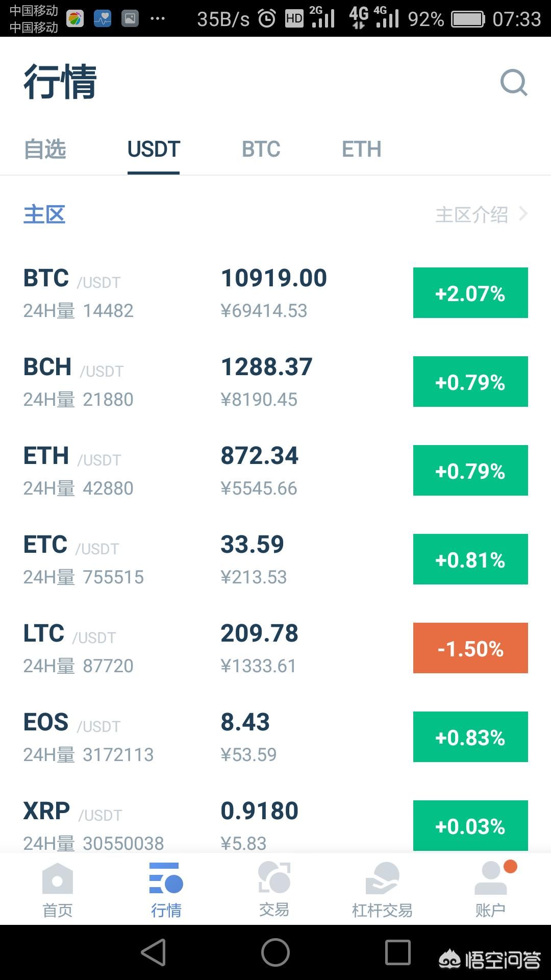Switch to the 自选 tab

(45, 149)
